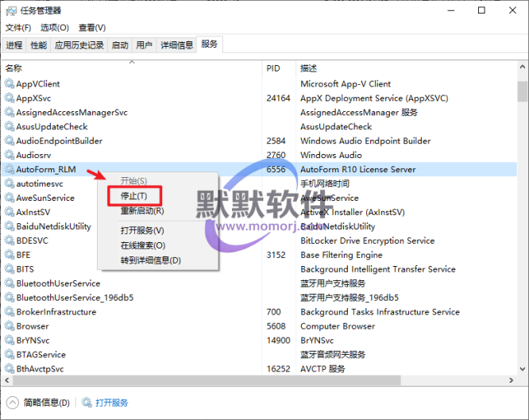Collapse view with 简略信息 arrow
The height and width of the screenshot is (420, 529).
pos(13,403)
